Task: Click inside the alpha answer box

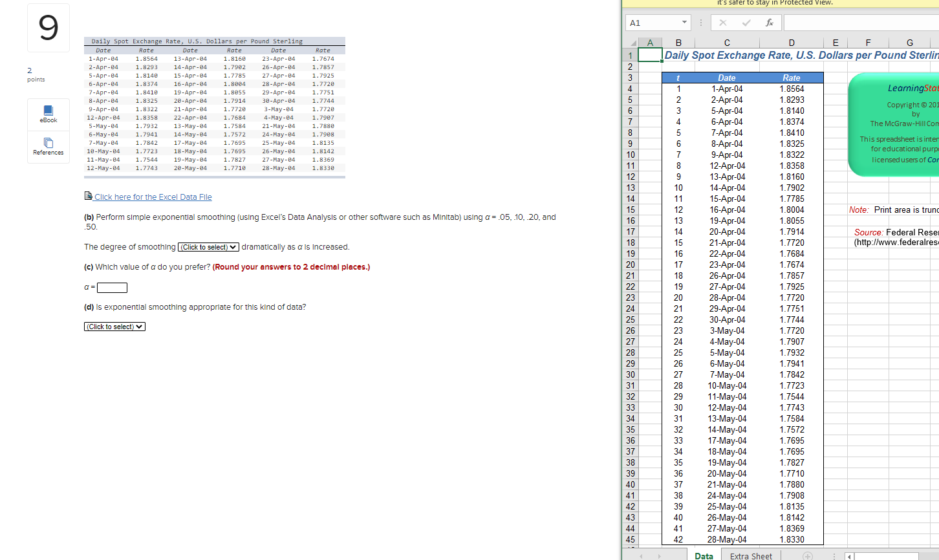Action: [111, 287]
